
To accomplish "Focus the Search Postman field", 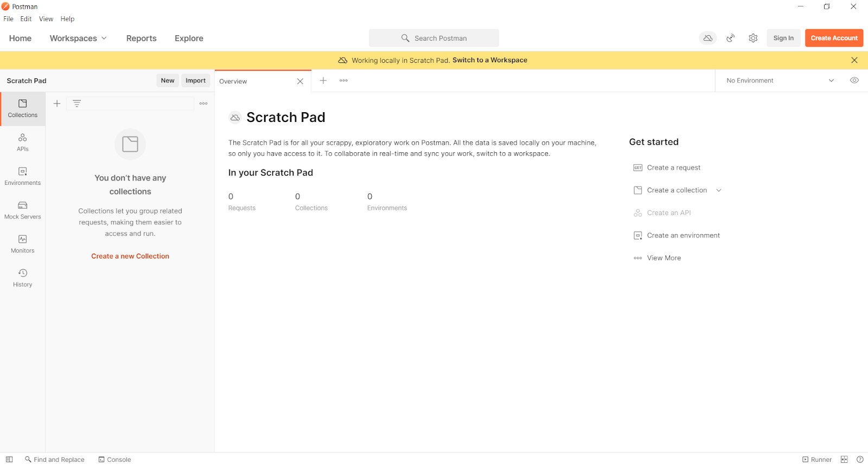I will coord(434,38).
